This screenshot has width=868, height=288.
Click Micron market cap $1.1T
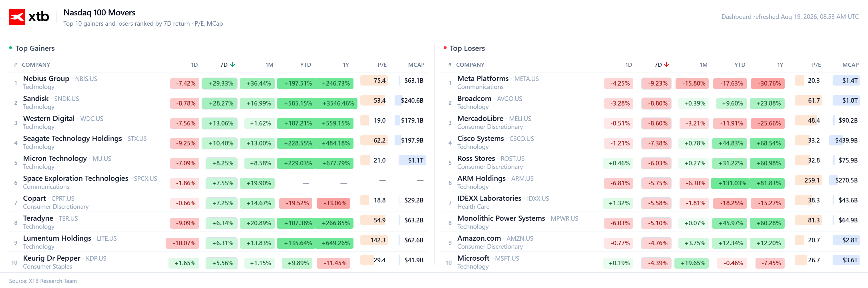click(412, 161)
